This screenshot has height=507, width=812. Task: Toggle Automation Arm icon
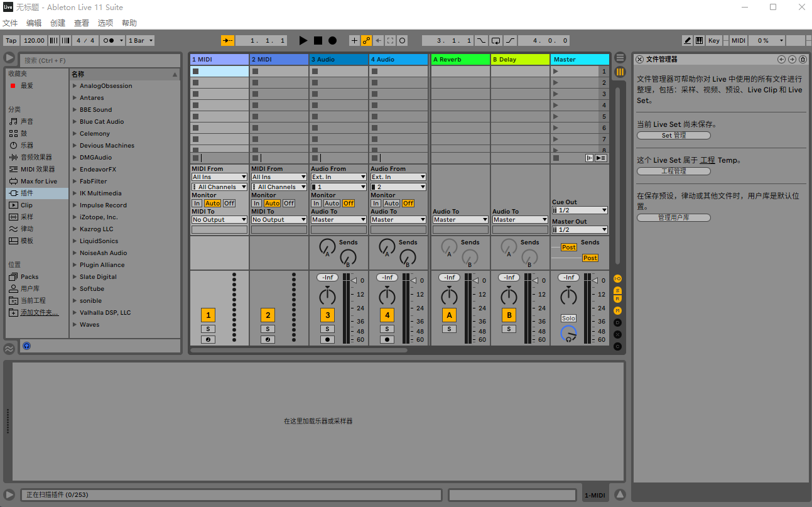tap(366, 40)
